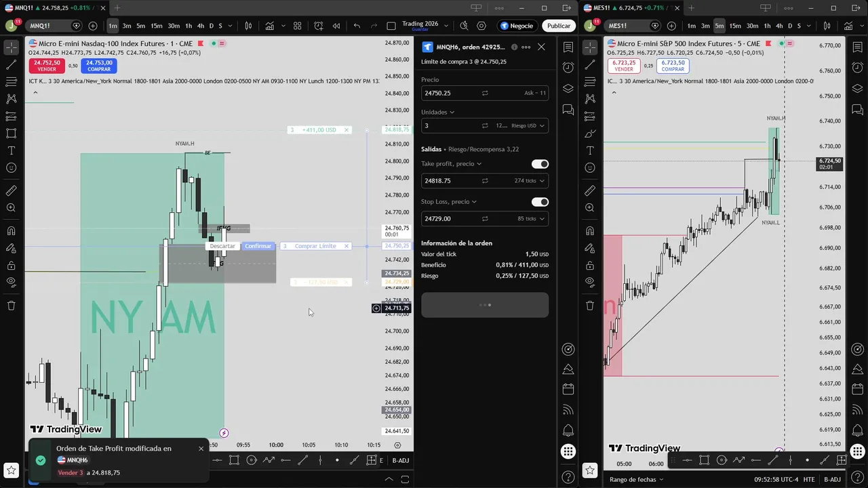Open the Indicators menu in left window toolbar
The height and width of the screenshot is (488, 868).
[271, 26]
